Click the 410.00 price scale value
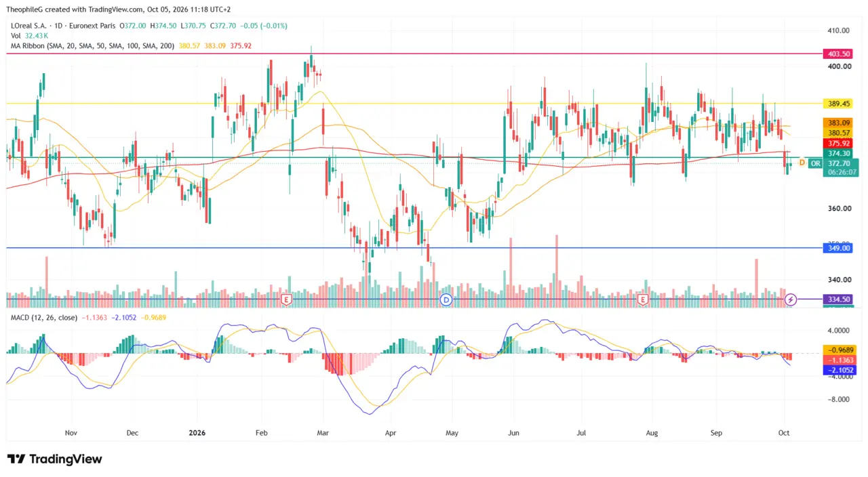Image resolution: width=868 pixels, height=477 pixels. tap(839, 30)
